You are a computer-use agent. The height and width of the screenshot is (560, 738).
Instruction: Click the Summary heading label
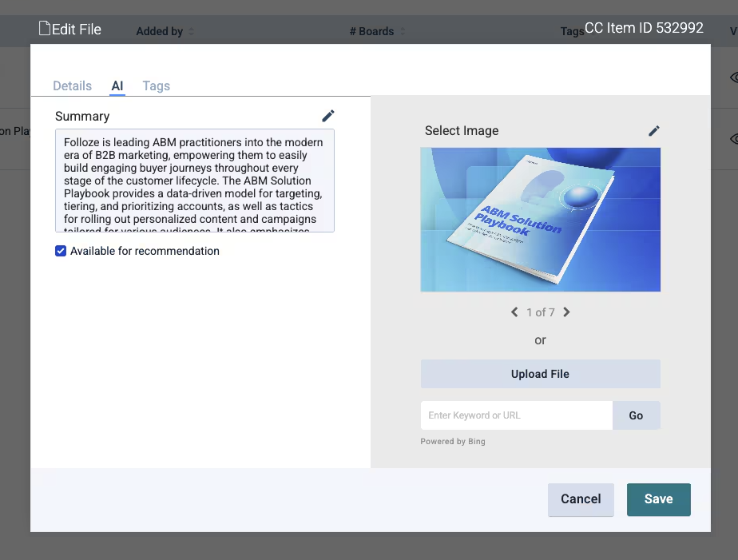pos(82,117)
